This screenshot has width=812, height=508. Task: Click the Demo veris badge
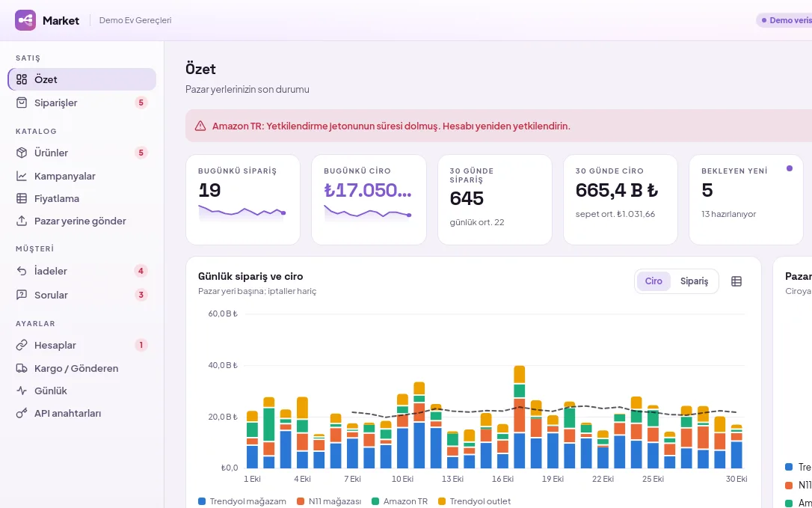[784, 20]
